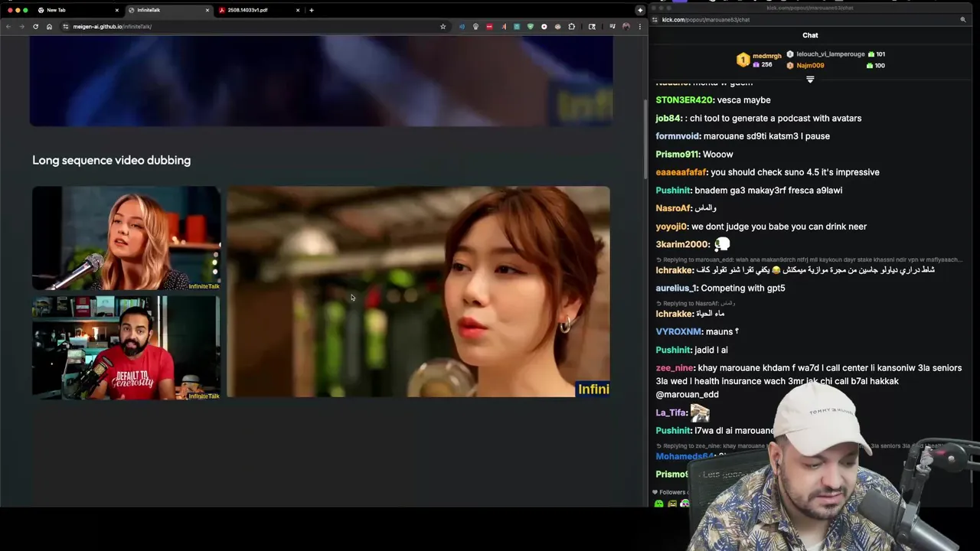Click the gift icon beside 100
The height and width of the screenshot is (551, 980).
pyautogui.click(x=870, y=66)
